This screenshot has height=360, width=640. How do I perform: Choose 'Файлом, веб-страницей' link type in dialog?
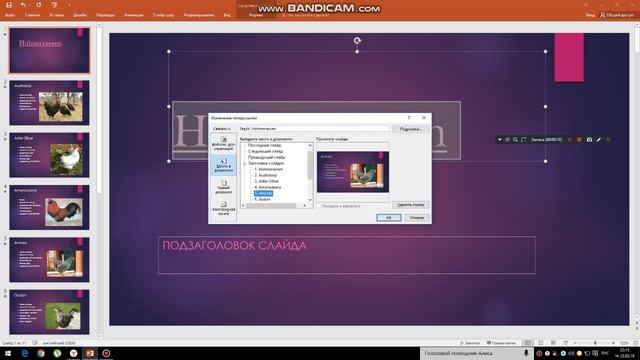[x=223, y=144]
